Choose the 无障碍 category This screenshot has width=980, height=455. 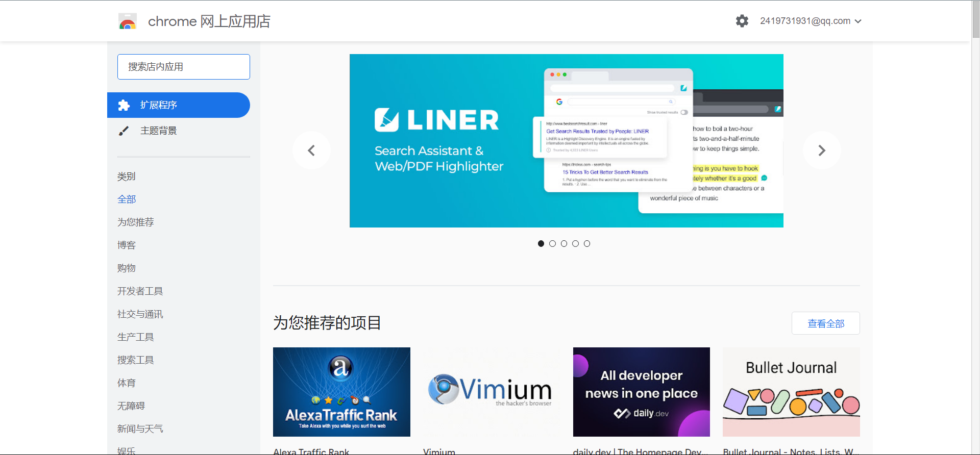tap(131, 406)
